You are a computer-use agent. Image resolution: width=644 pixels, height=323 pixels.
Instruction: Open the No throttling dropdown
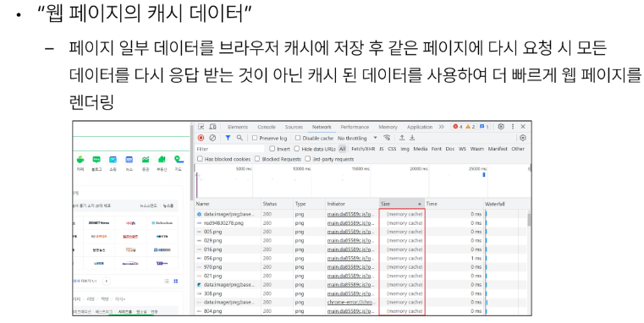tap(357, 138)
